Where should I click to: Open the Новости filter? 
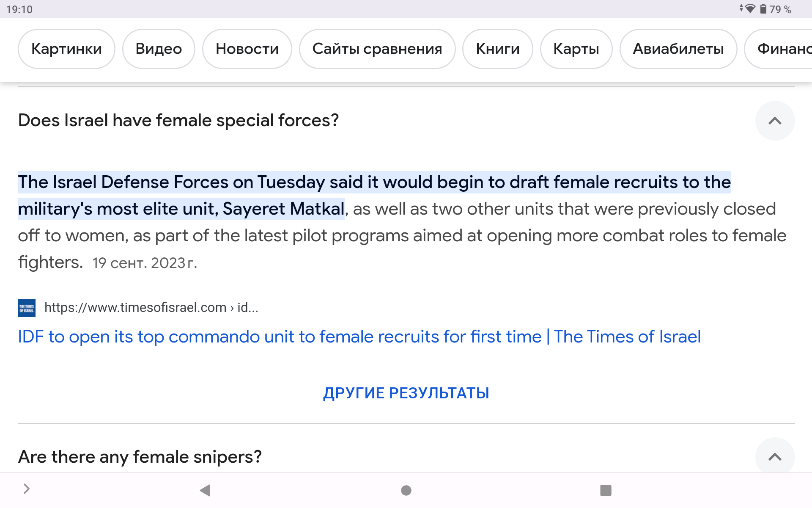tap(247, 49)
